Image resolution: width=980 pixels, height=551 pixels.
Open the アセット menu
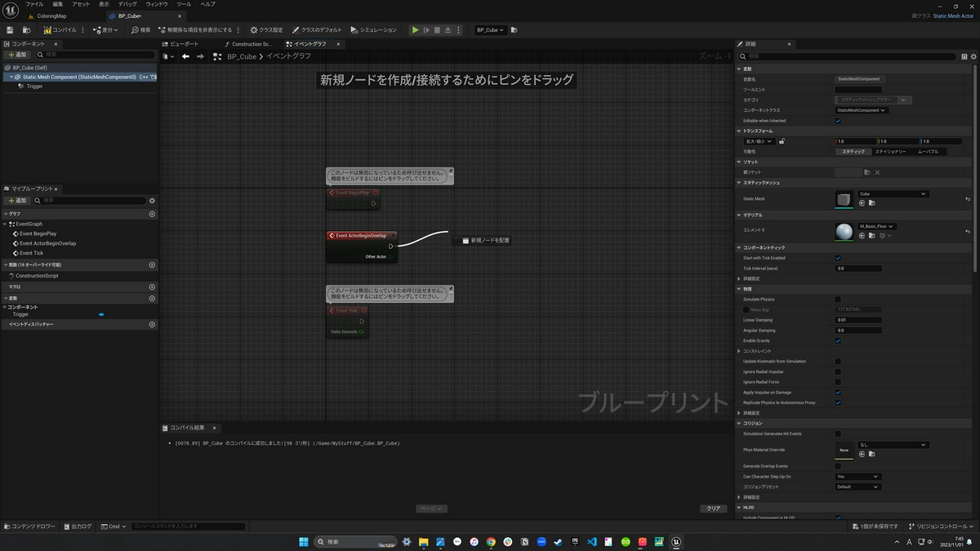point(81,4)
